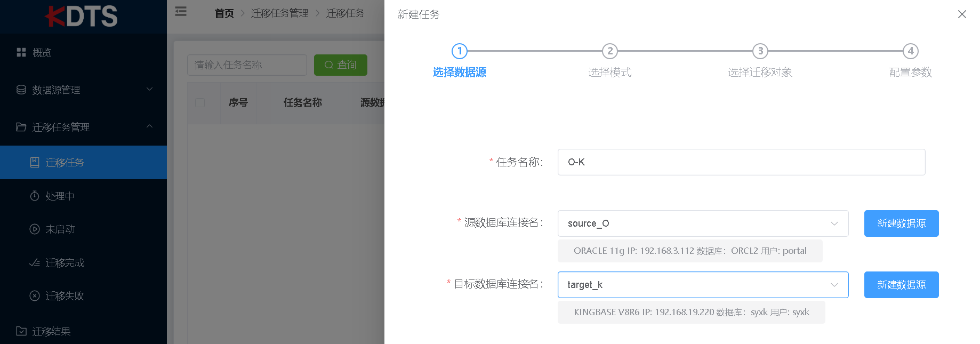Click the overview grid icon

coord(21,52)
